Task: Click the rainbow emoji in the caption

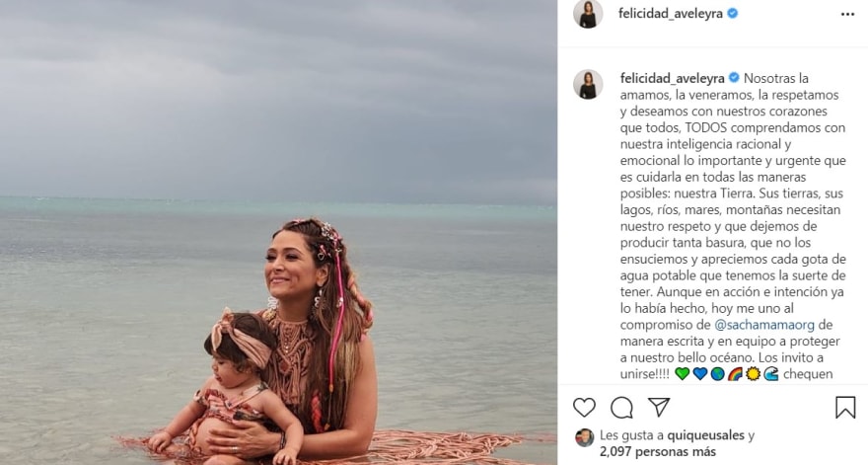Action: [x=735, y=374]
